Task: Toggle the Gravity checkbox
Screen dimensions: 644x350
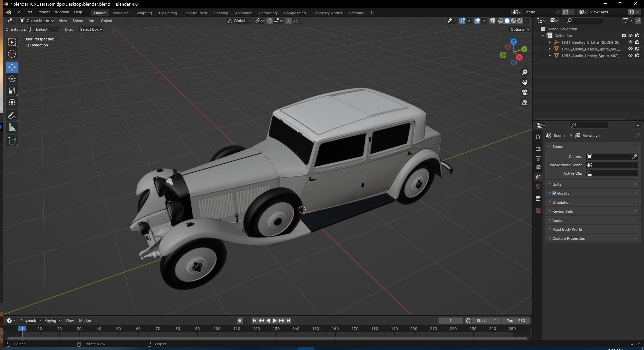Action: [554, 193]
